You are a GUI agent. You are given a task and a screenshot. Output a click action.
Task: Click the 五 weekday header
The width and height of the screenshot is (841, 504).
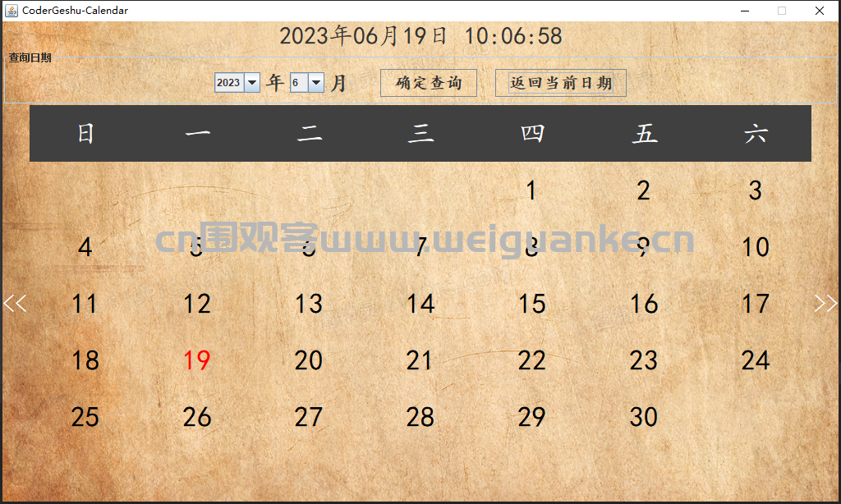(645, 134)
